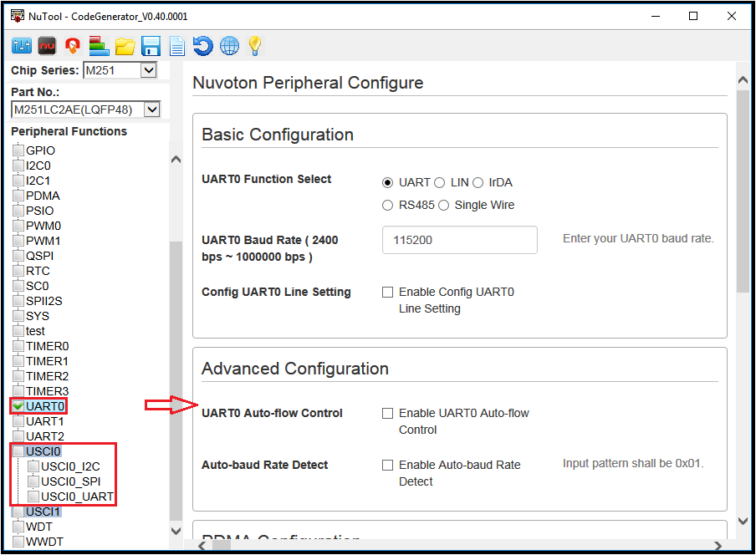Viewport: 756px width, 555px height.
Task: Click the peripheral list scroll down arrow
Action: pyautogui.click(x=176, y=531)
